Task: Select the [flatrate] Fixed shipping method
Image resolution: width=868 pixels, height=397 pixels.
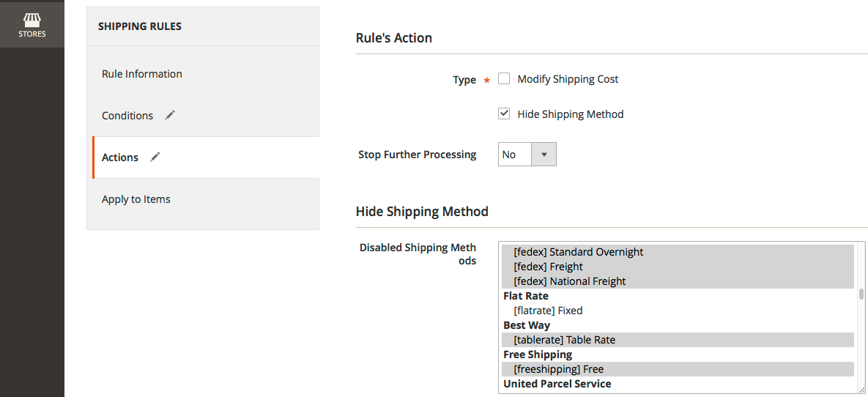Action: pos(548,311)
